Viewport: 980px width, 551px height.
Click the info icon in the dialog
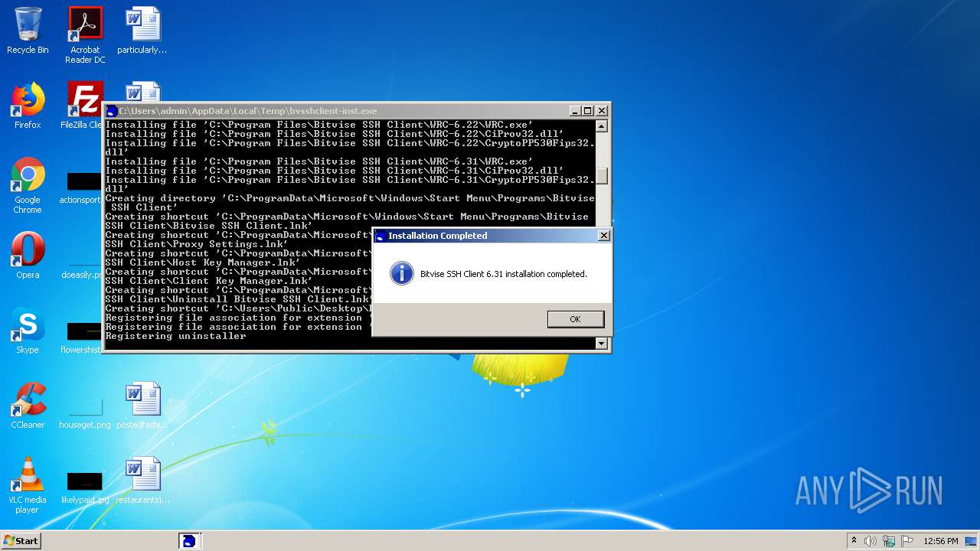tap(402, 273)
